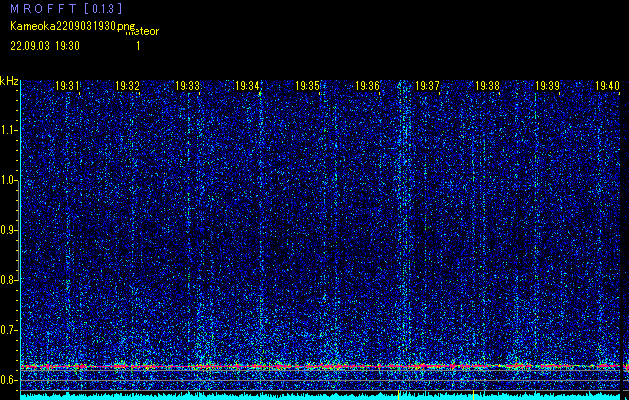Click the 22.09.03 19:30 date stamp

pos(45,46)
